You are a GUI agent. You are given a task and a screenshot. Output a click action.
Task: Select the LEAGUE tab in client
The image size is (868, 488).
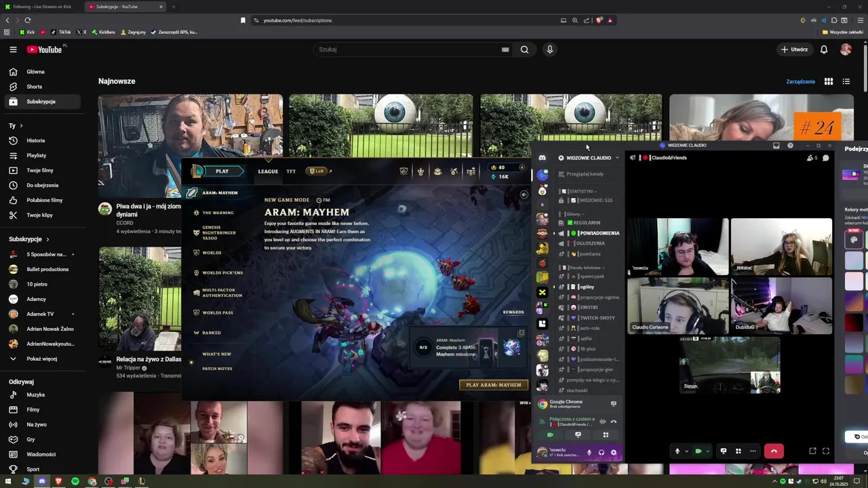[x=268, y=171]
